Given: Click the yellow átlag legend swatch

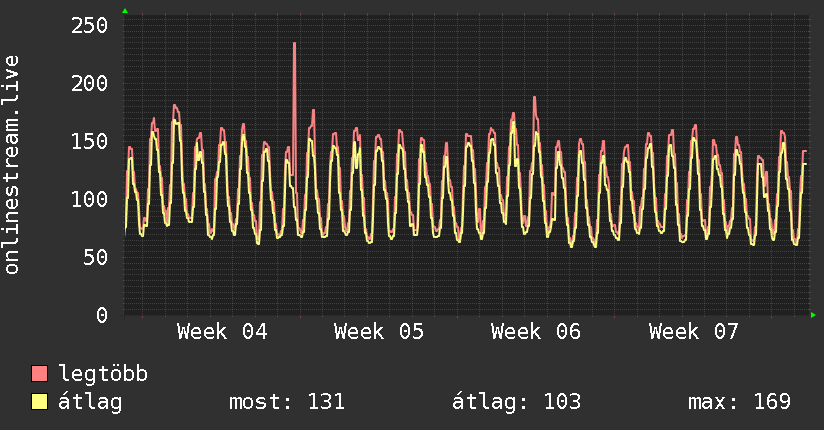Looking at the screenshot, I should (40, 402).
